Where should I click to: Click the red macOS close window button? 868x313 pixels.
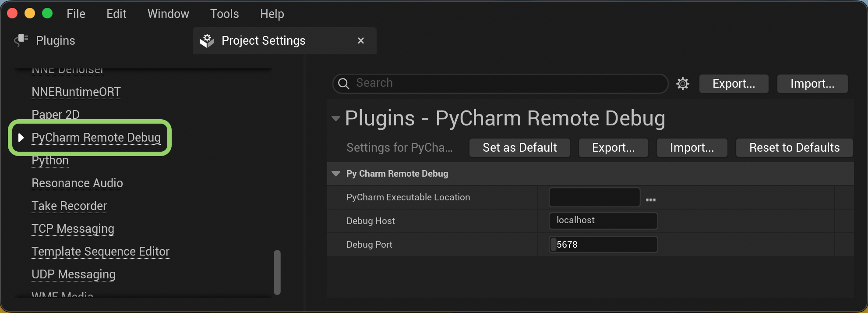(x=12, y=13)
